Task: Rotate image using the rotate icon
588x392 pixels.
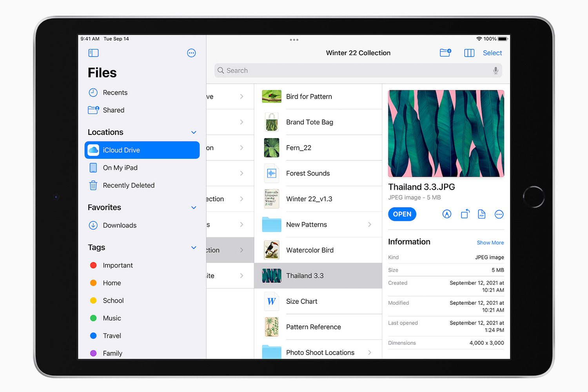Action: click(465, 214)
